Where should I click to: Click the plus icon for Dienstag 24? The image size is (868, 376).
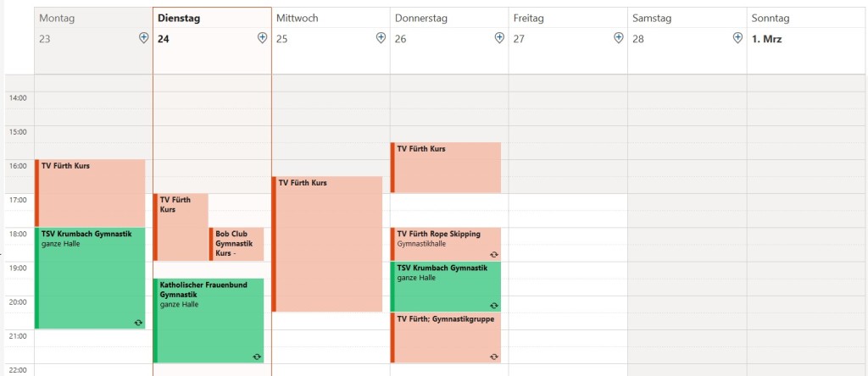coord(263,38)
